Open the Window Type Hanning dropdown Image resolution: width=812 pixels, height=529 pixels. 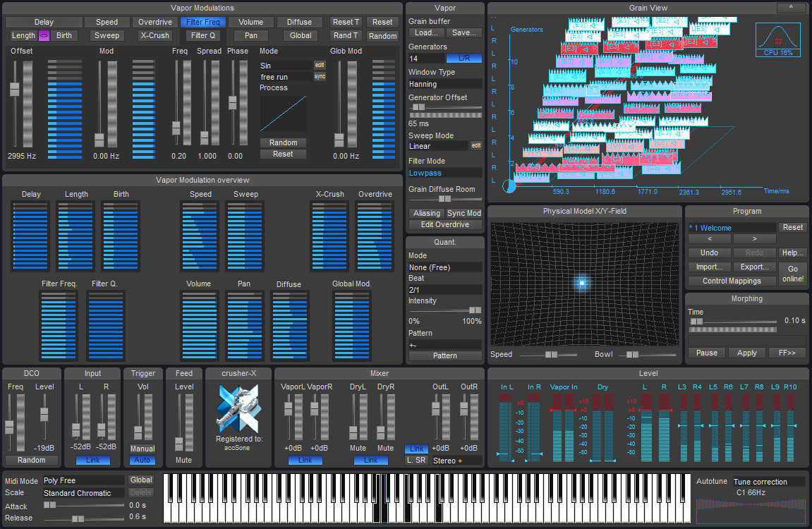click(445, 84)
